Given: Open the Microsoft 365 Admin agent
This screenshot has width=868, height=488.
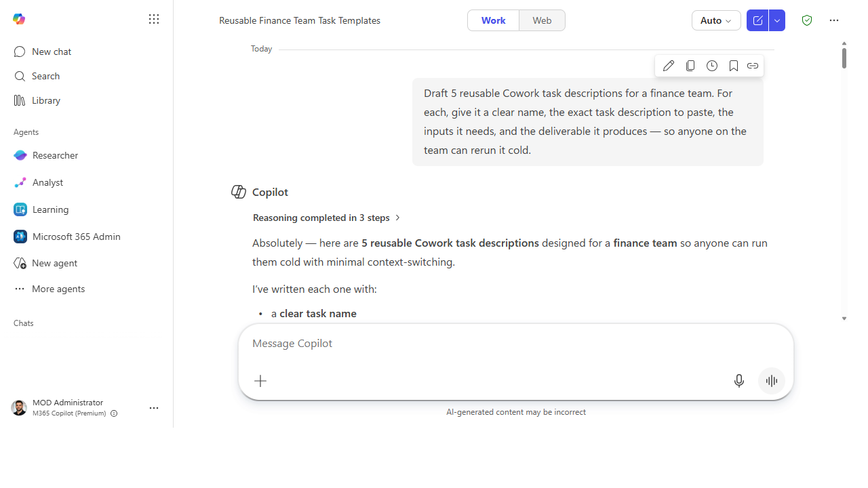Looking at the screenshot, I should point(87,237).
